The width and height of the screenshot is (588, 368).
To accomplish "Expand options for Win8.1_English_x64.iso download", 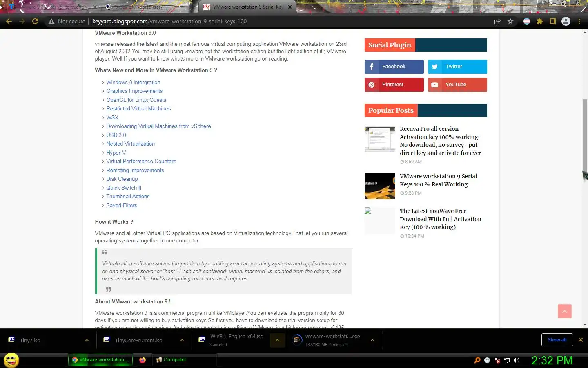I will pos(277,340).
